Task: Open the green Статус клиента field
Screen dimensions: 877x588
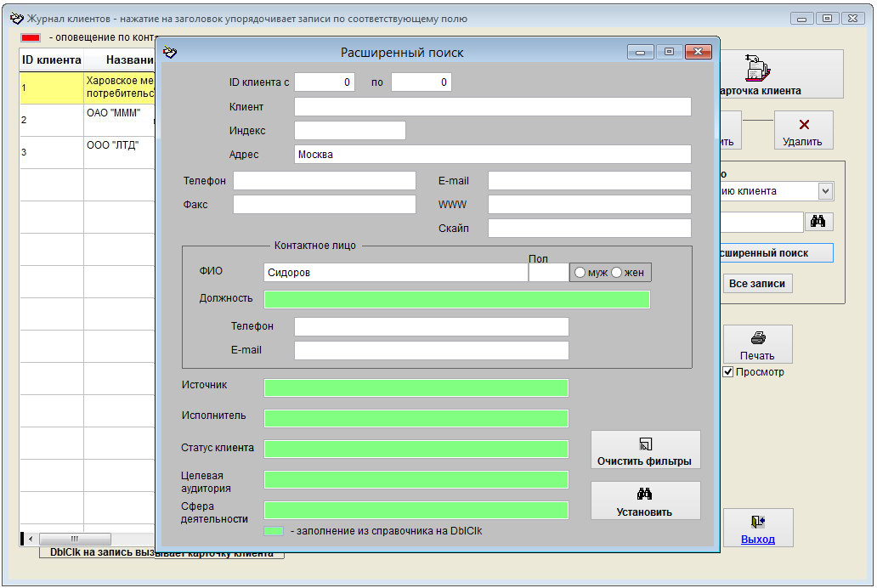Action: tap(416, 449)
